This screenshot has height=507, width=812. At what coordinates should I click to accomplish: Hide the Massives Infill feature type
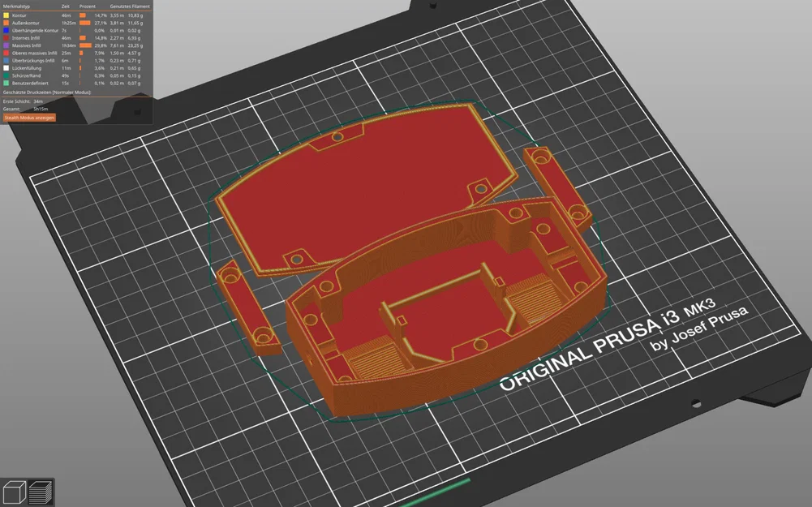pyautogui.click(x=27, y=45)
